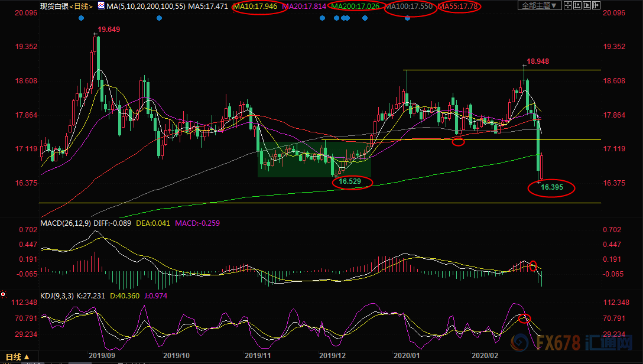643x364 pixels.
Task: Expand the 日线 period selector at bottom left
Action: click(15, 357)
